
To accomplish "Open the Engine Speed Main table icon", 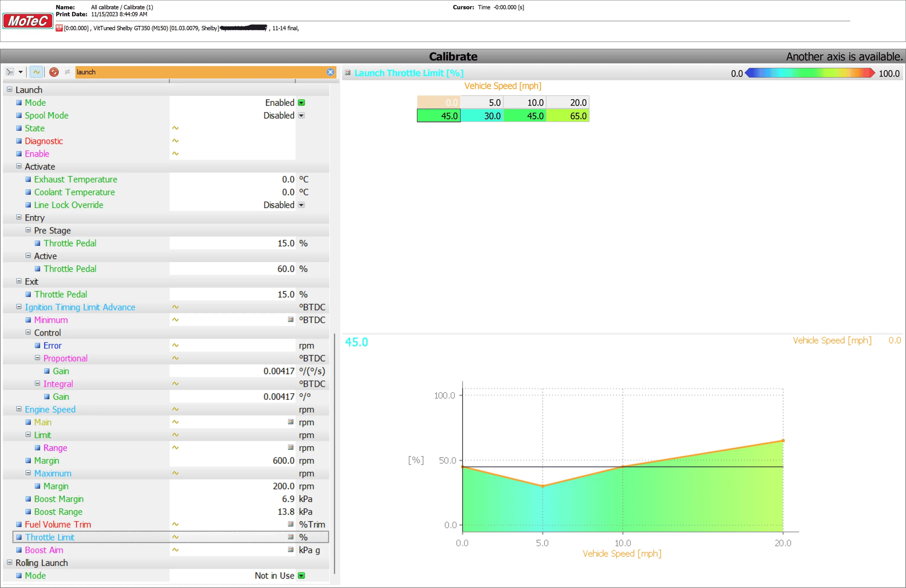I will point(291,422).
